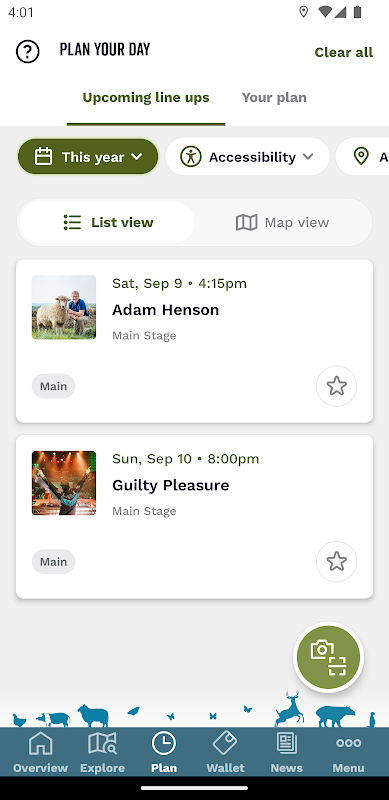
Task: Select the Plan clock icon
Action: (164, 743)
